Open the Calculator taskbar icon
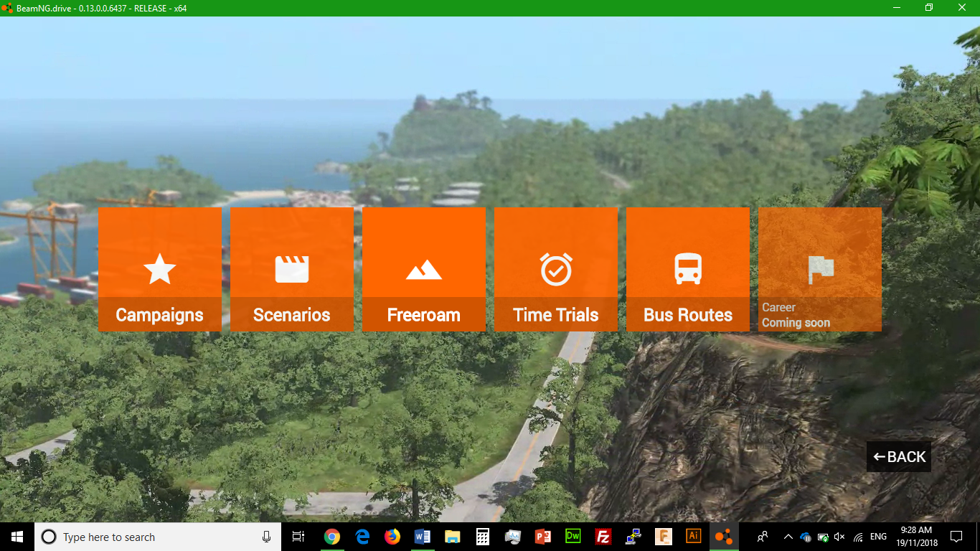The image size is (980, 551). (x=483, y=537)
